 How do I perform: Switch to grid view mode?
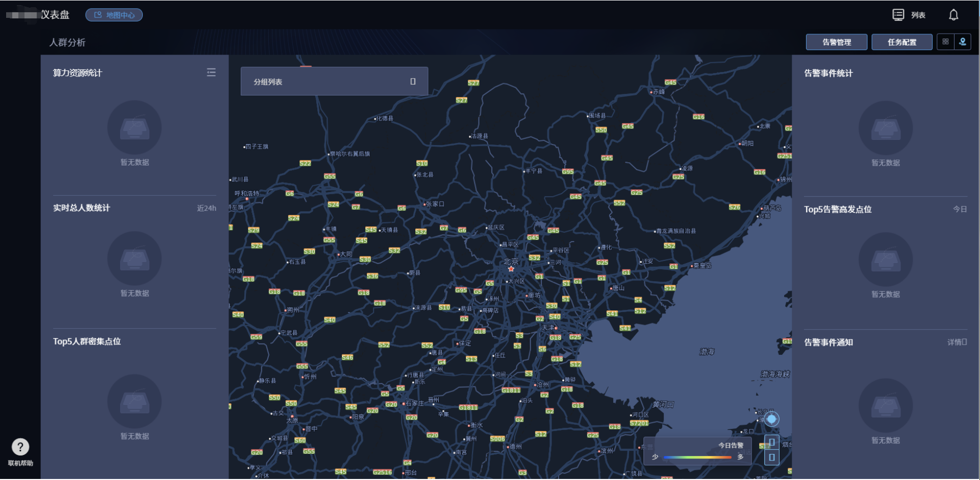tap(945, 42)
